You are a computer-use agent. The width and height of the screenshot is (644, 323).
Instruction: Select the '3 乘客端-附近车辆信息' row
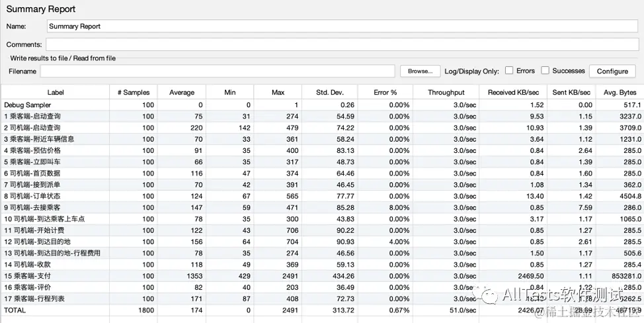322,139
